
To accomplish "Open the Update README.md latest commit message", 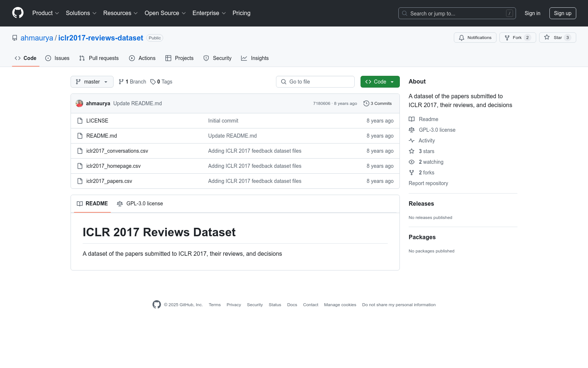I will pos(137,103).
